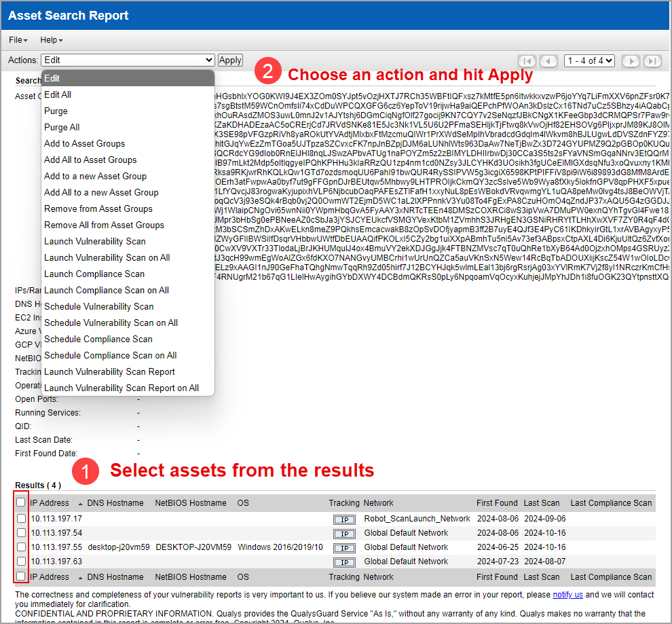Sort by the Last Scan column header

pyautogui.click(x=541, y=502)
